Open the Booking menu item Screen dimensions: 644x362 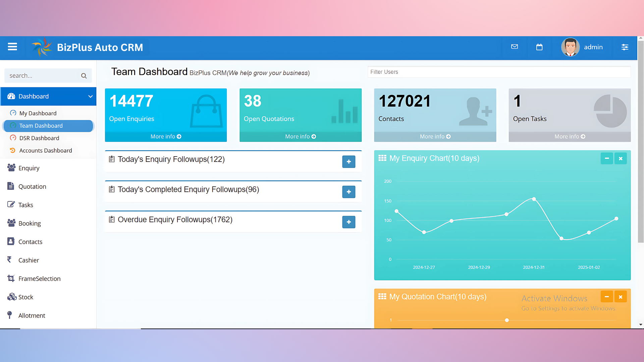[30, 223]
